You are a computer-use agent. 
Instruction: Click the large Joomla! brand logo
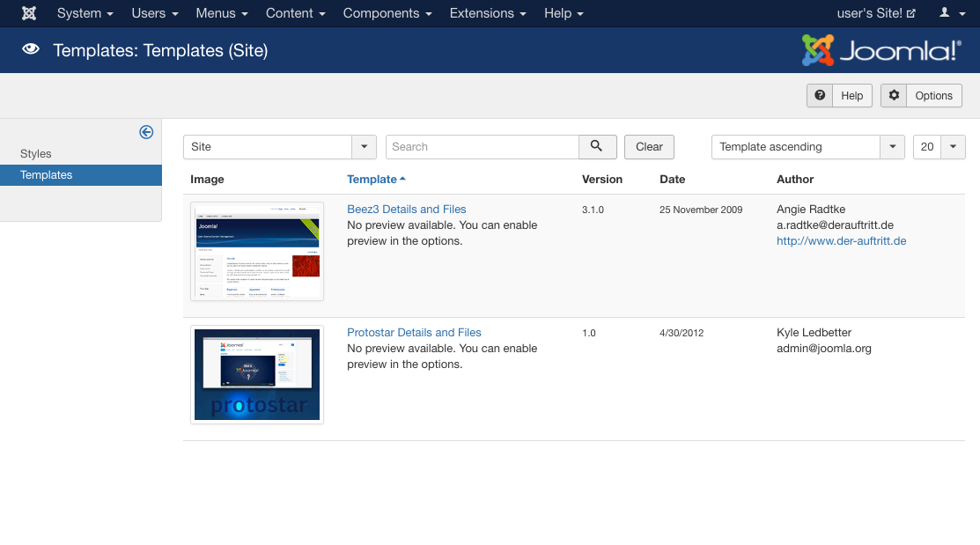click(882, 50)
